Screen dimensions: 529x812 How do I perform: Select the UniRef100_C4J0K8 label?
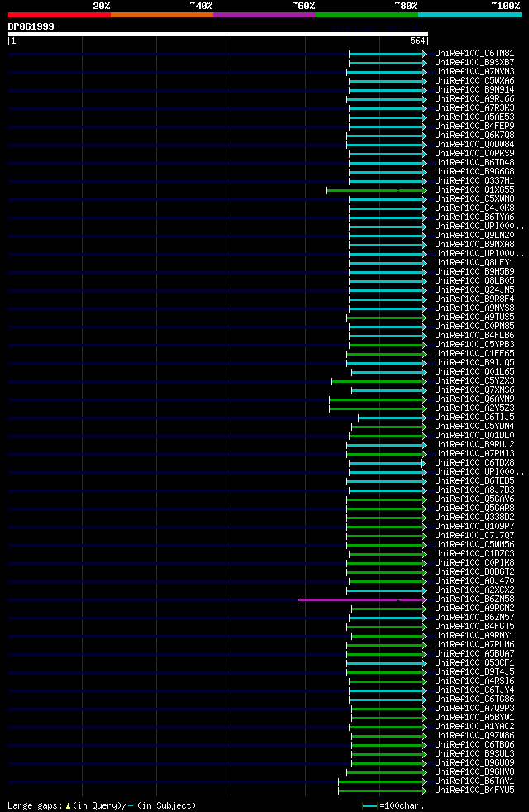(474, 208)
